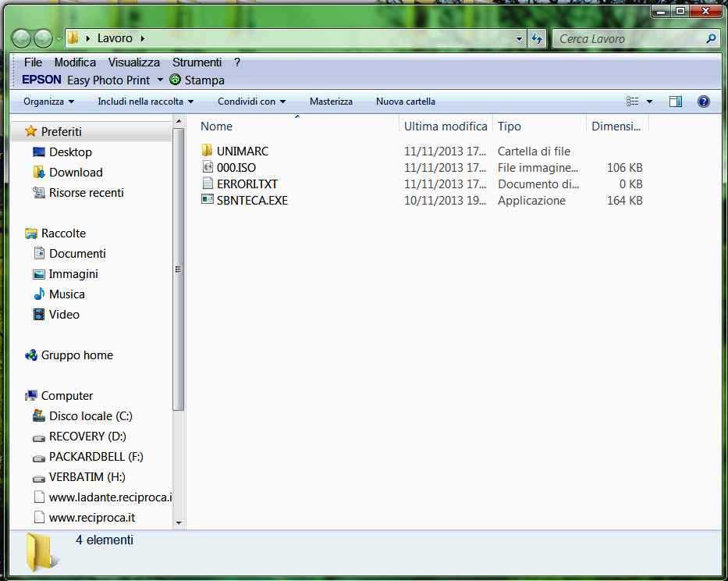Open the File menu
This screenshot has height=581, width=728.
pyautogui.click(x=33, y=62)
